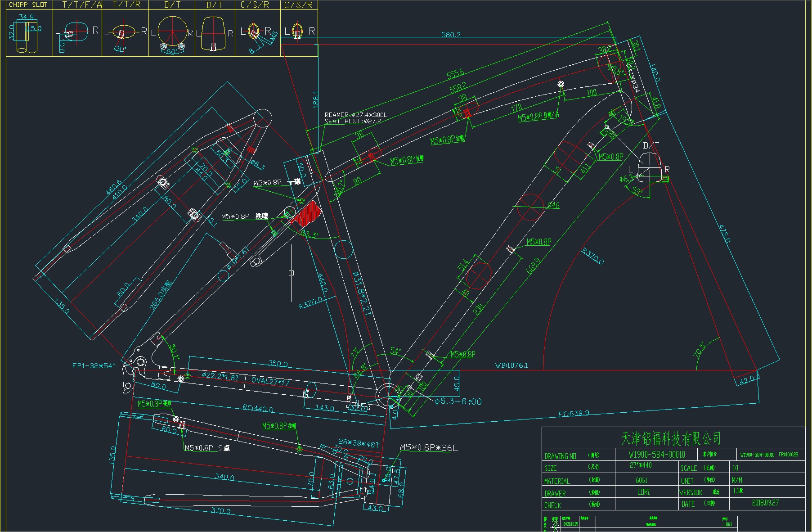Image resolution: width=812 pixels, height=532 pixels.
Task: Click the CHIPP SLOT cross-section diagram
Action: [26, 34]
